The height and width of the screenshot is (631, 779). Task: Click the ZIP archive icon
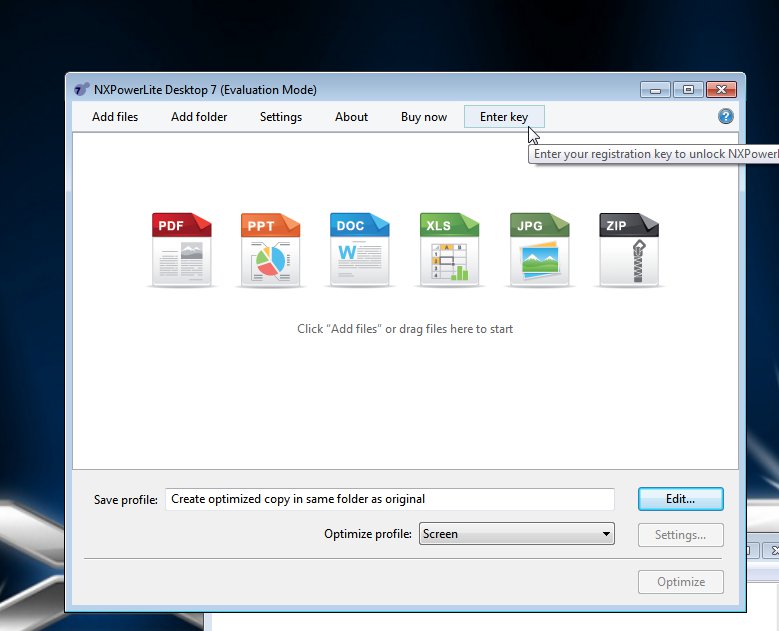(x=629, y=250)
